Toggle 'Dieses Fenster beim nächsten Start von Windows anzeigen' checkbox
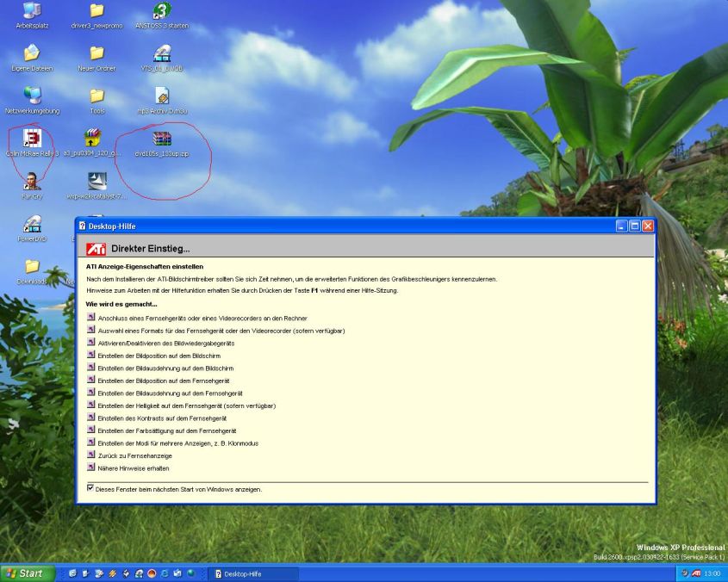The width and height of the screenshot is (728, 582). pyautogui.click(x=90, y=488)
